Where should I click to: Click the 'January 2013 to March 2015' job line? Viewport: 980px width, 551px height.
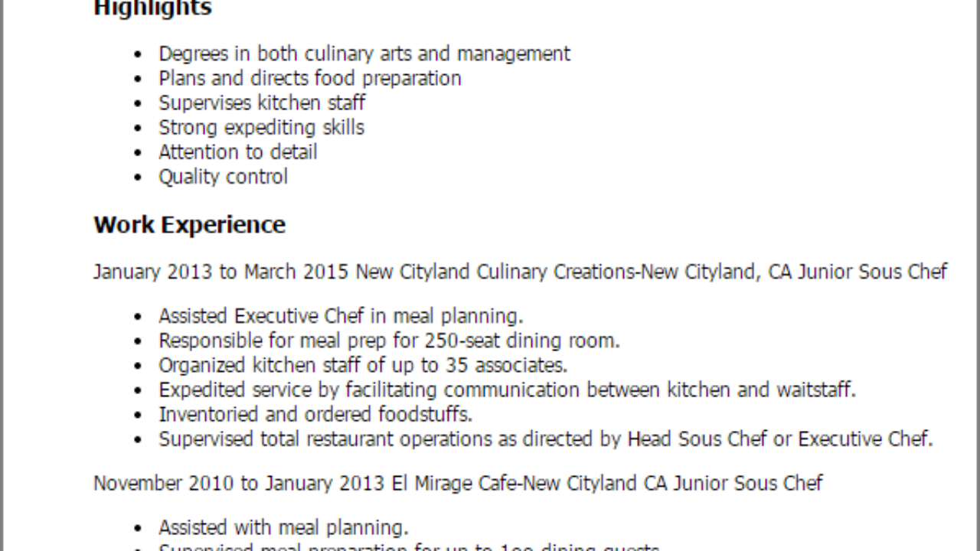(521, 272)
